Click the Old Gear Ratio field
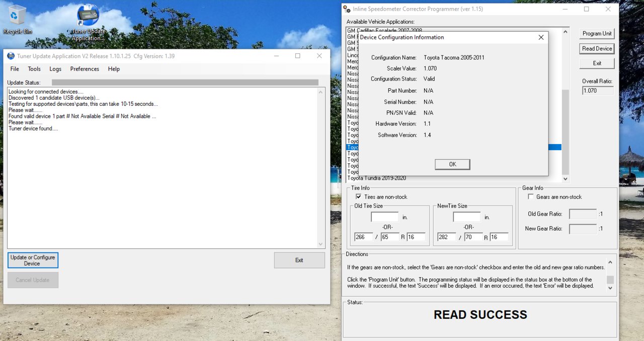This screenshot has height=341, width=644. 583,214
